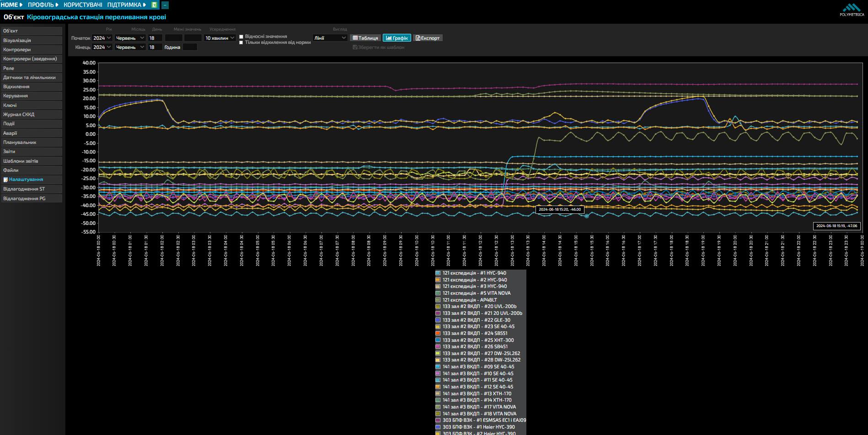Switch to Графік chart view

point(397,38)
